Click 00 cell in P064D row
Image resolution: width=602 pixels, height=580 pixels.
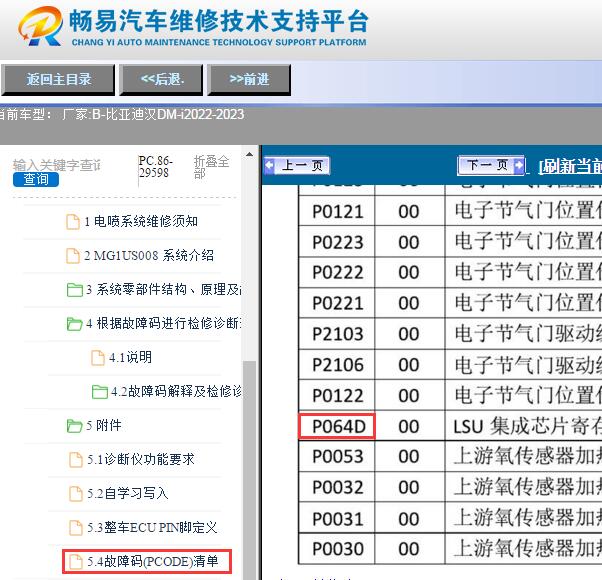(x=409, y=426)
